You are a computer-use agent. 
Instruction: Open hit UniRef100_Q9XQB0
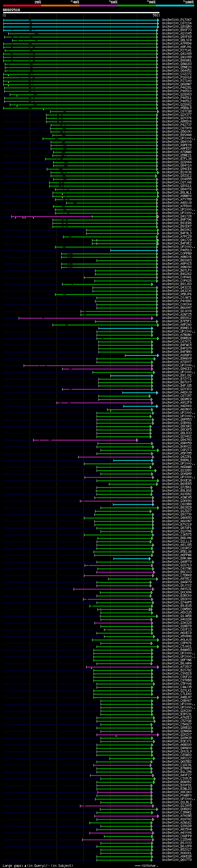(x=176, y=26)
